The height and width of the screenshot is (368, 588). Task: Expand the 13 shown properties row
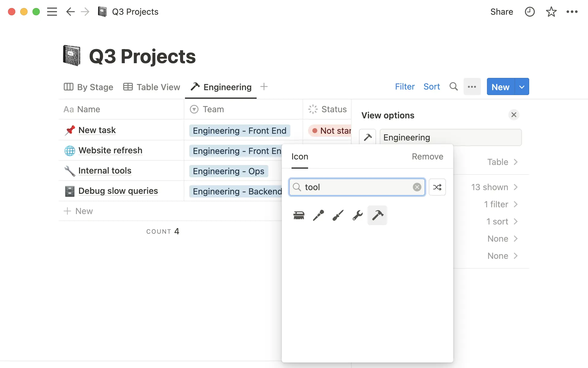click(494, 187)
